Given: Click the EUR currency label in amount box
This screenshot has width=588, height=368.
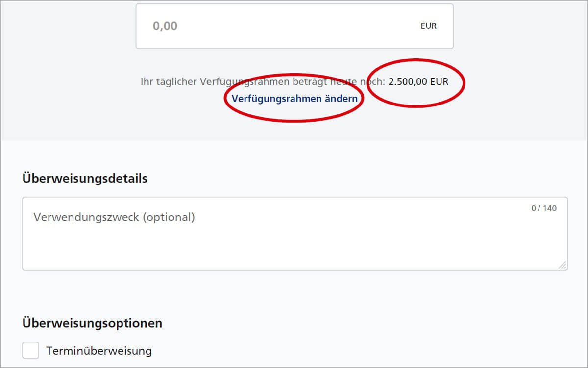Looking at the screenshot, I should (x=428, y=26).
